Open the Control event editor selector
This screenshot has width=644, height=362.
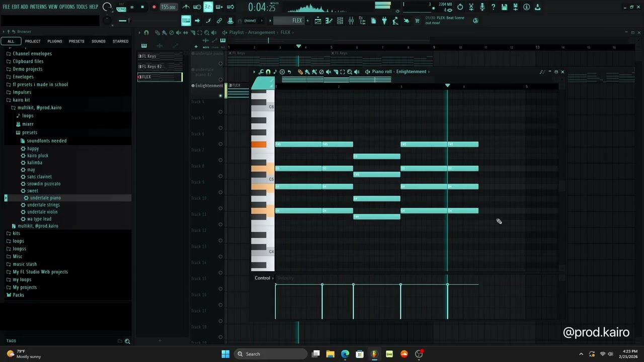(264, 278)
